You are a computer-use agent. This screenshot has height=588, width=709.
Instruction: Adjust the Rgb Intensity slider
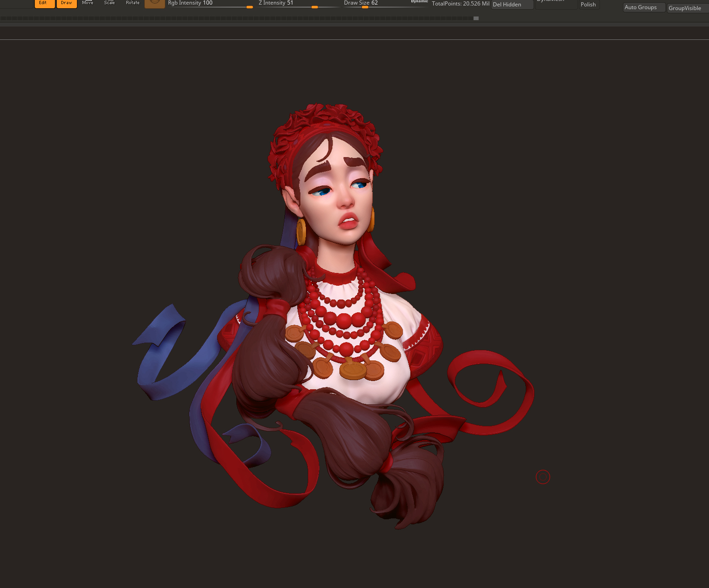(x=210, y=4)
